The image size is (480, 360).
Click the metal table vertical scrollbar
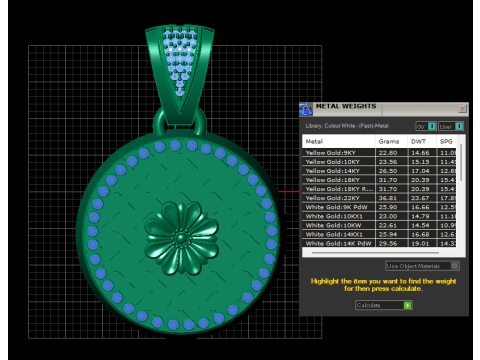pos(461,163)
